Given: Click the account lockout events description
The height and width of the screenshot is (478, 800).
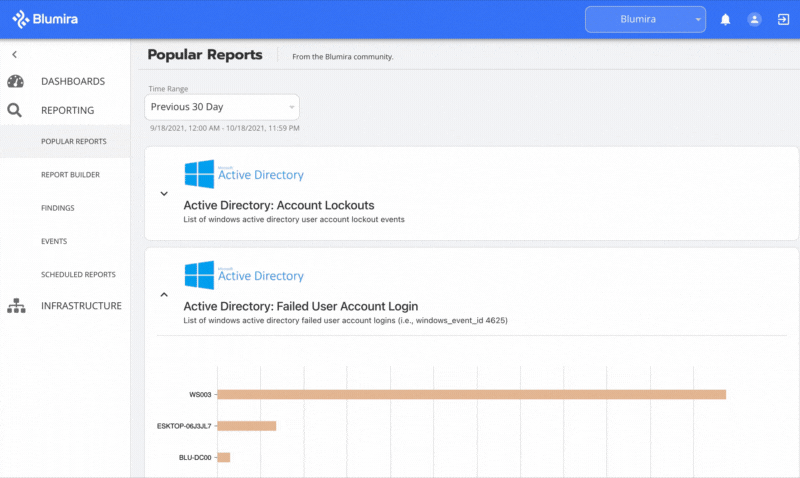Looking at the screenshot, I should coord(294,219).
